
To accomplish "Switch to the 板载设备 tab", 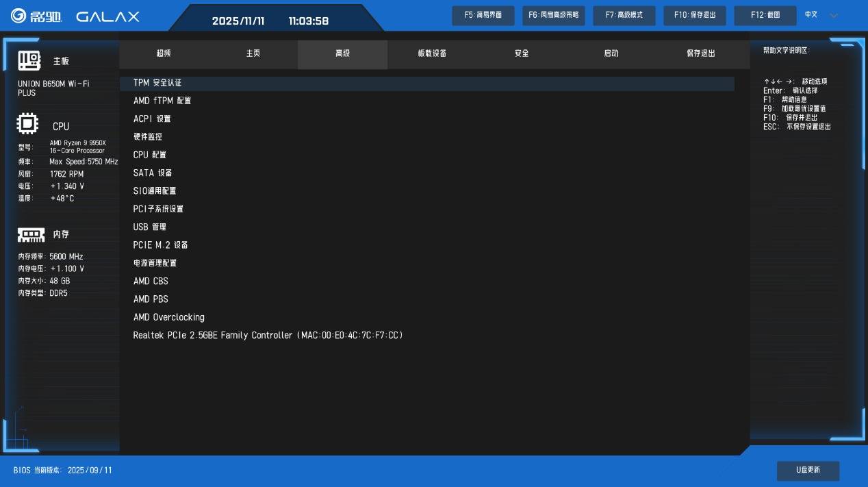I will tap(432, 53).
